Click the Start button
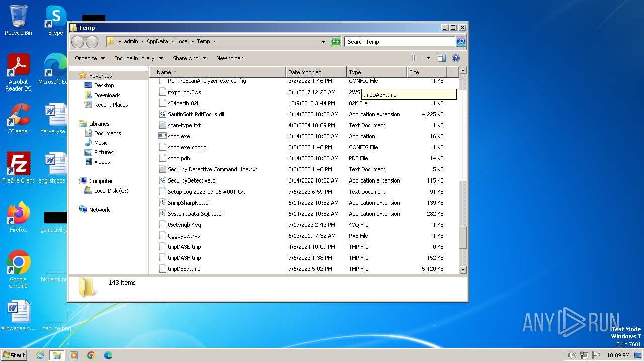Viewport: 644px width, 362px height. [x=14, y=355]
